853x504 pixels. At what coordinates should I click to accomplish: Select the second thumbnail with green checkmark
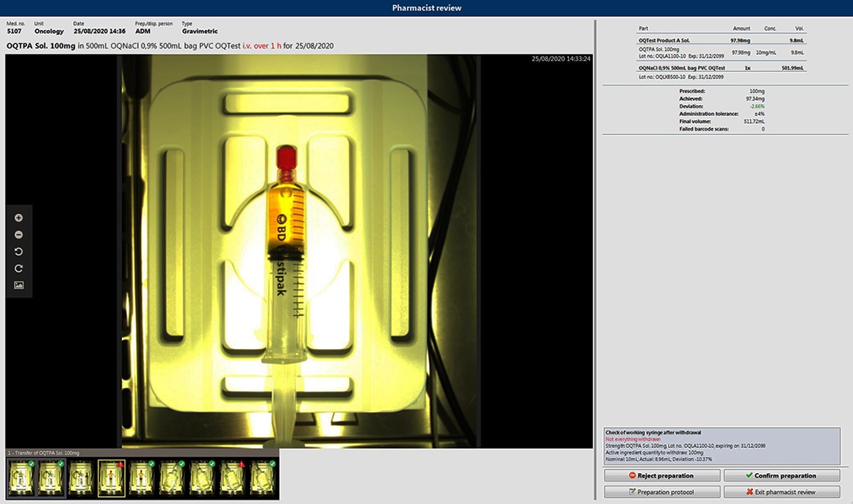[x=51, y=478]
